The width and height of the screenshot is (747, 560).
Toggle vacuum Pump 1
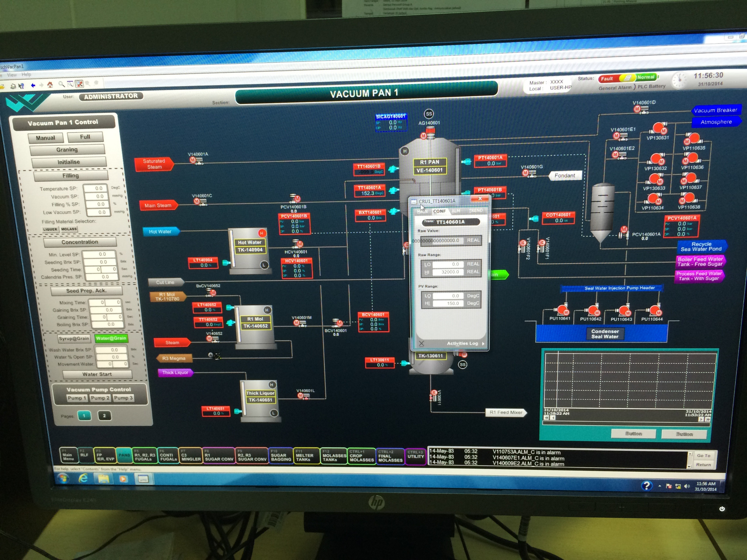point(77,398)
